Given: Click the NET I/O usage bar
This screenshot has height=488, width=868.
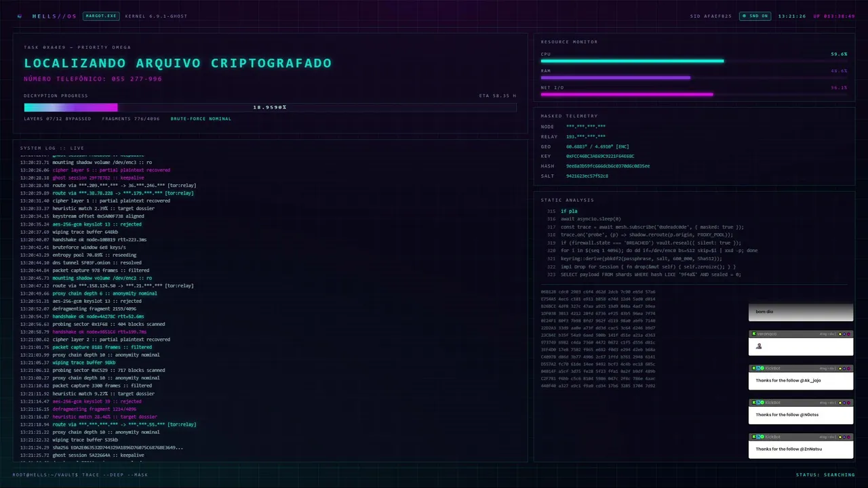Looking at the screenshot, I should [694, 95].
